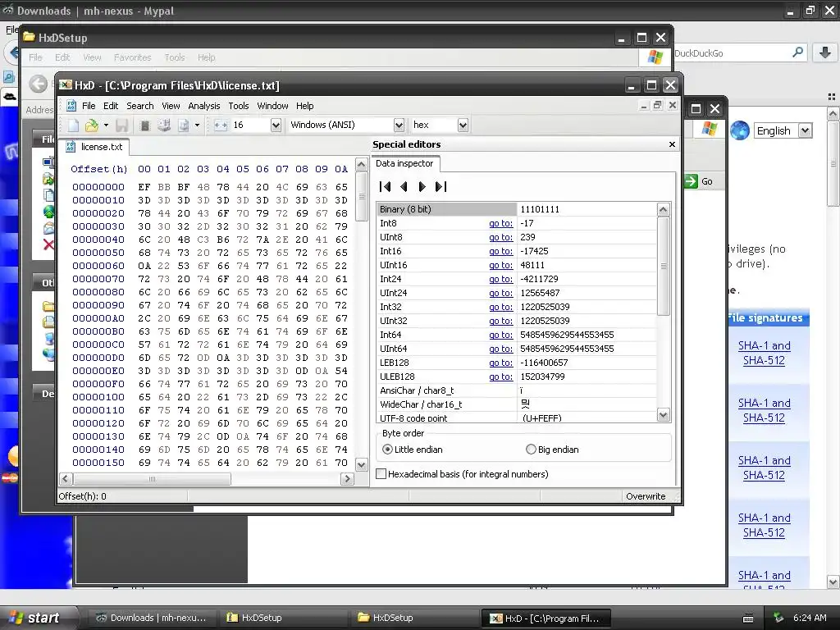Image resolution: width=840 pixels, height=630 pixels.
Task: Click in the DuckDuckGo search field
Action: tap(731, 53)
